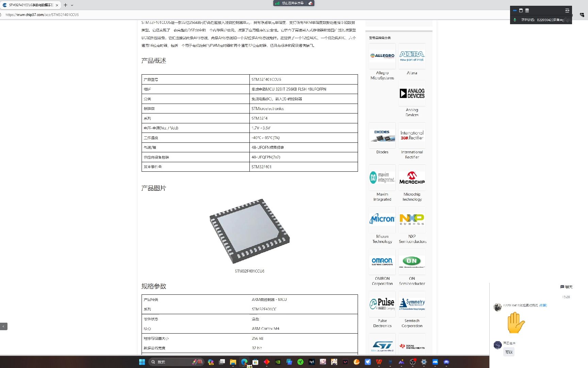Open the Micron Technology brand logo
The height and width of the screenshot is (368, 588).
(382, 219)
